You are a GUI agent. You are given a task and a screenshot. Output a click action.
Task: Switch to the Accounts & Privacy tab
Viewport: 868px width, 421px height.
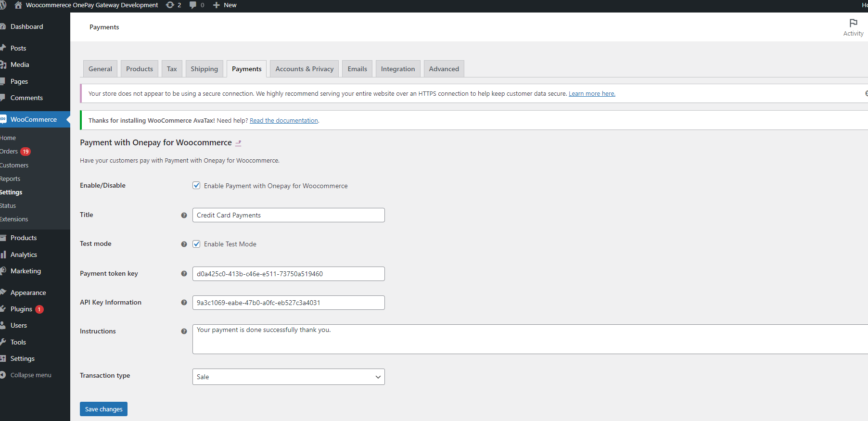tap(305, 69)
